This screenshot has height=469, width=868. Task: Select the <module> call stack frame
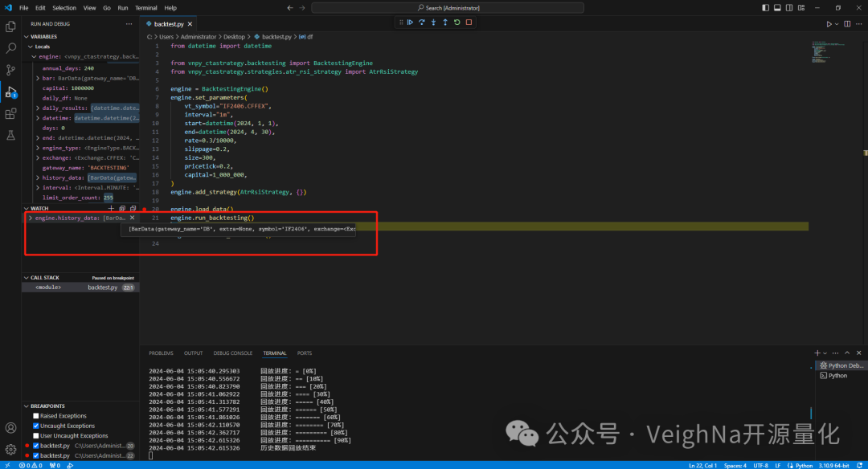(x=48, y=287)
